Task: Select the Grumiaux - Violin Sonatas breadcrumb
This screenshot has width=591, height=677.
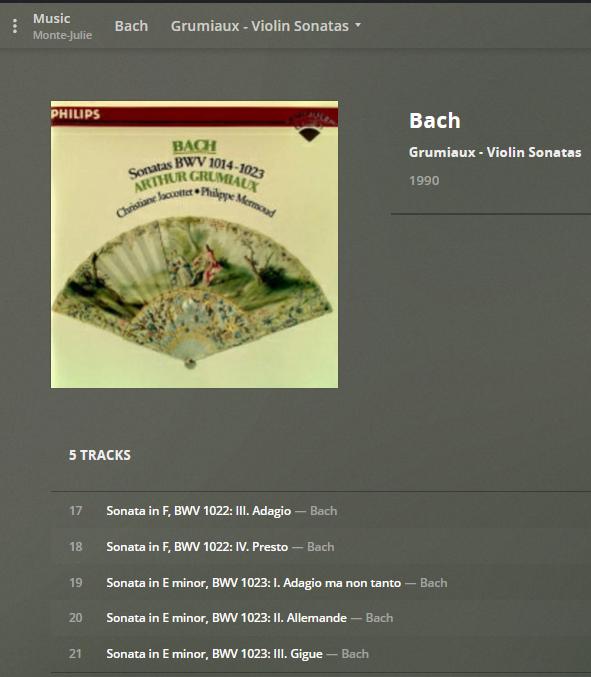Action: point(259,26)
